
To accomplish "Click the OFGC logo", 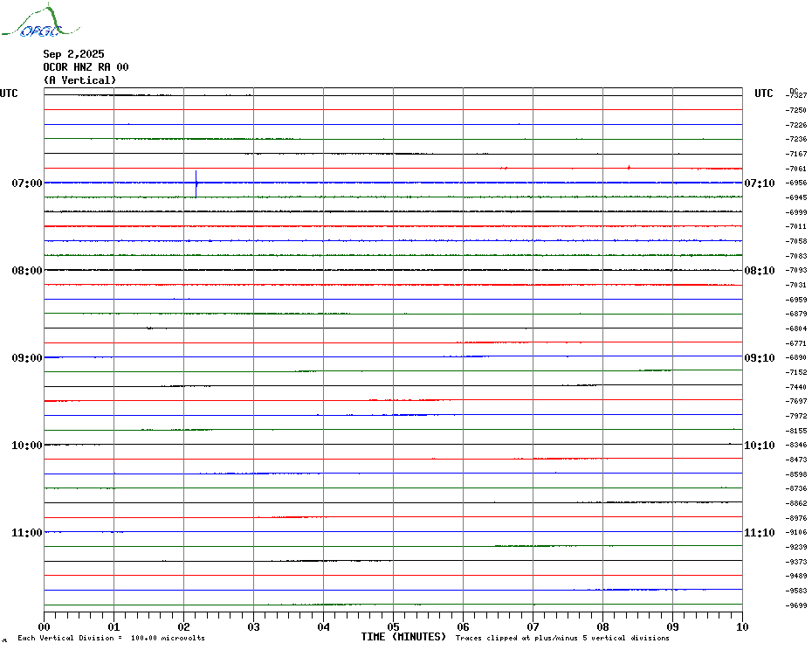I will pyautogui.click(x=40, y=21).
